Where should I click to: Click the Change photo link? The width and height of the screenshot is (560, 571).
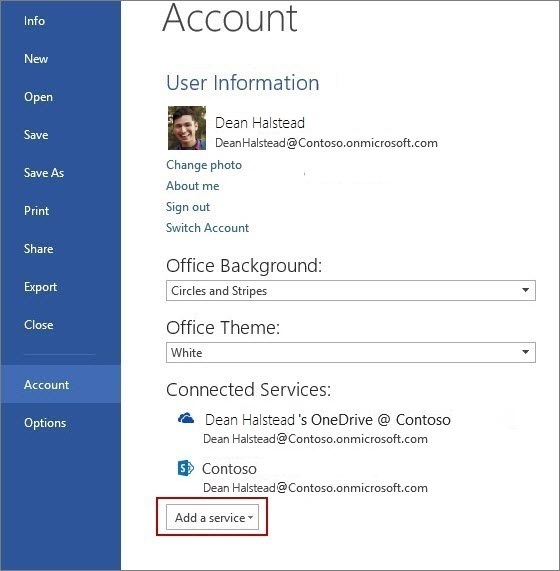click(204, 165)
